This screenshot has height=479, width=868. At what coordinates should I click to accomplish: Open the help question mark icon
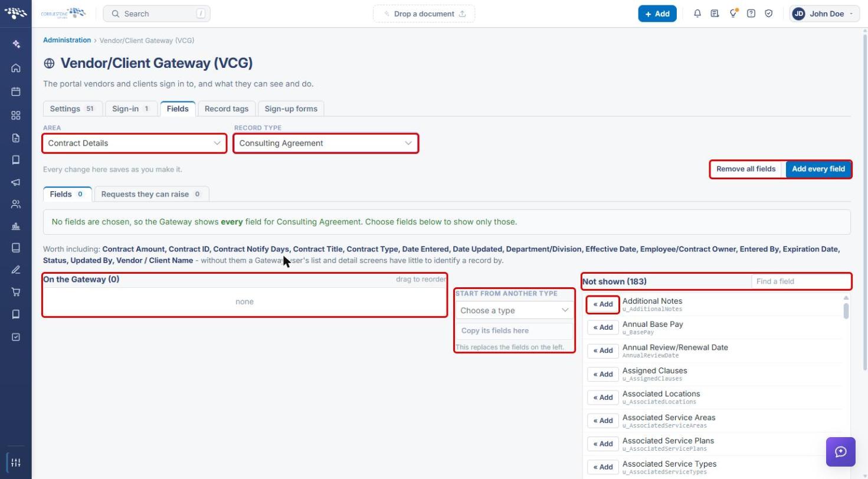[751, 14]
